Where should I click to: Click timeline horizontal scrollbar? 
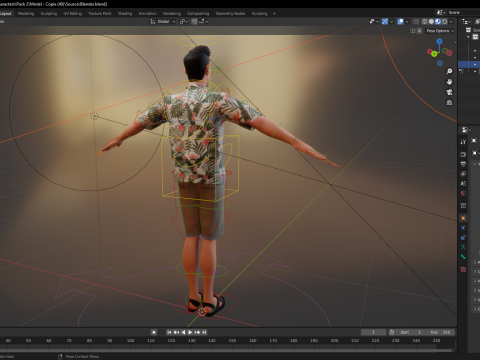point(227,350)
